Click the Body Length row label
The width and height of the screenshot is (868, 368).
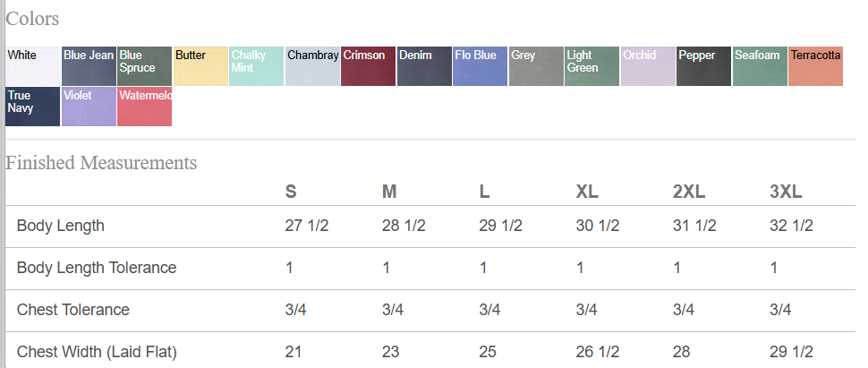coord(60,226)
